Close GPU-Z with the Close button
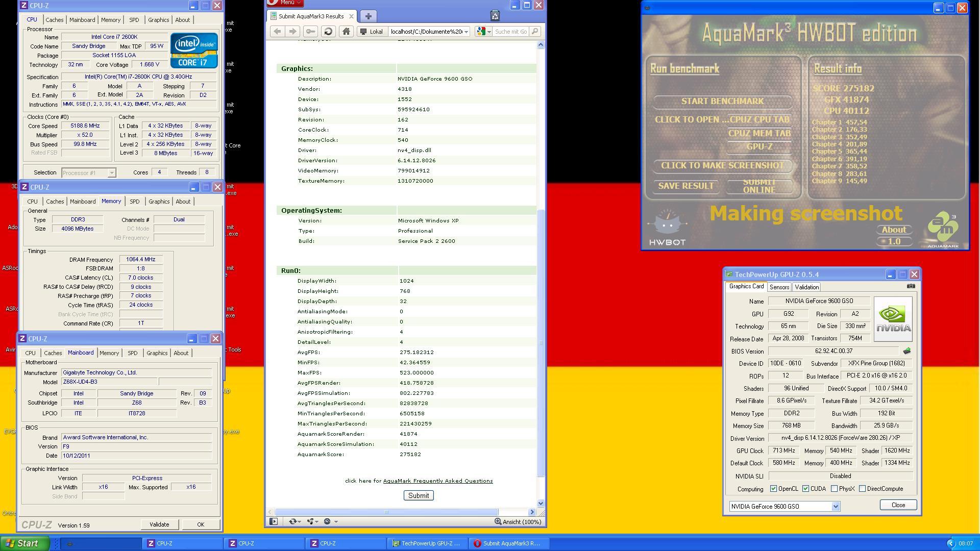The height and width of the screenshot is (551, 980). point(898,505)
